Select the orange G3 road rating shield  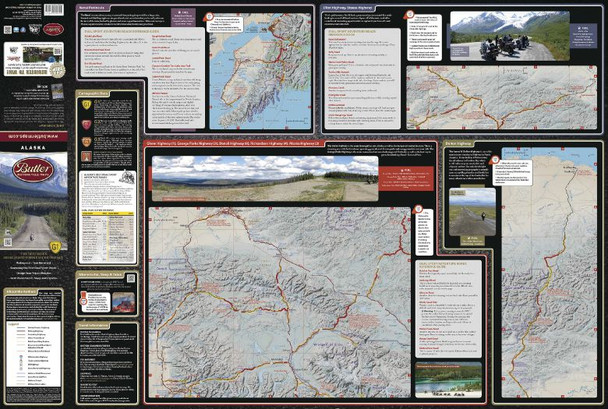click(88, 141)
